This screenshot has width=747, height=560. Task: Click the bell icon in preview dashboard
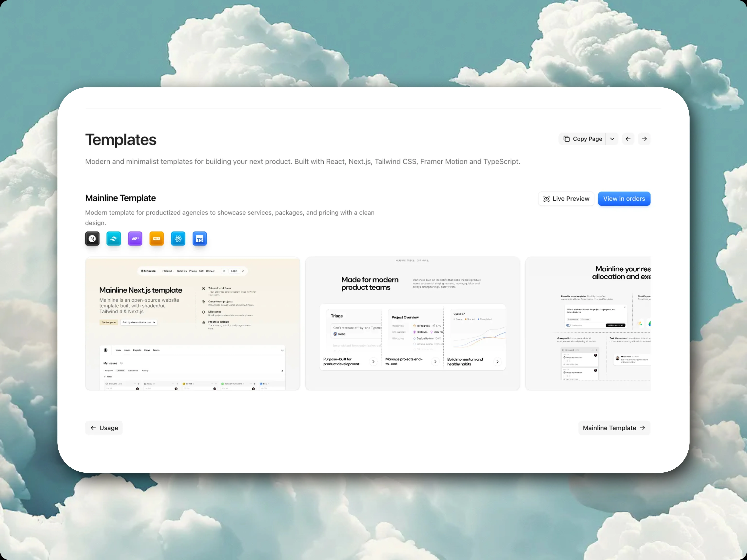point(282,350)
